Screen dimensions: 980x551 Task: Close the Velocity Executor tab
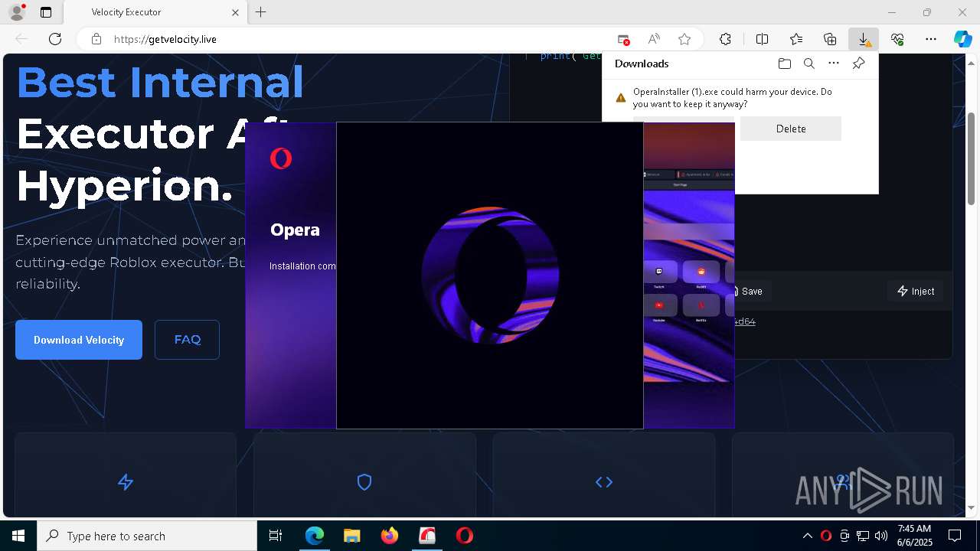click(x=236, y=12)
